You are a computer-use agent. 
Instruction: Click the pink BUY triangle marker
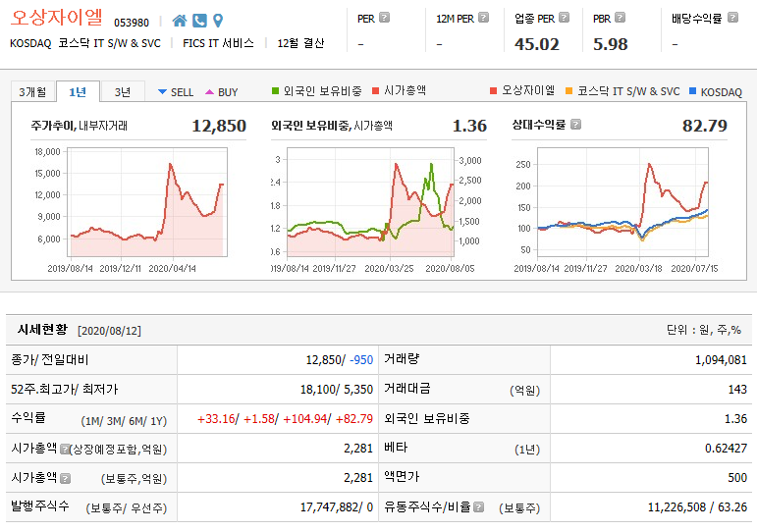(209, 91)
